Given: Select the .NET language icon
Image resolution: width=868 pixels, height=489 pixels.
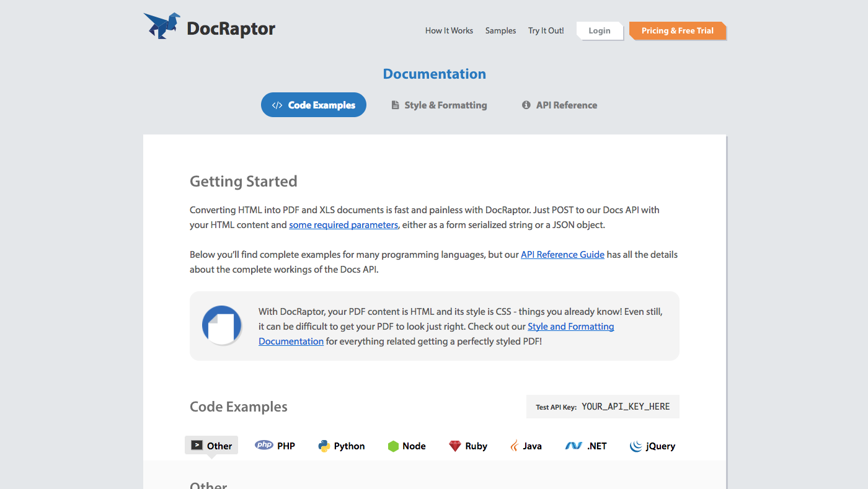Looking at the screenshot, I should 573,445.
